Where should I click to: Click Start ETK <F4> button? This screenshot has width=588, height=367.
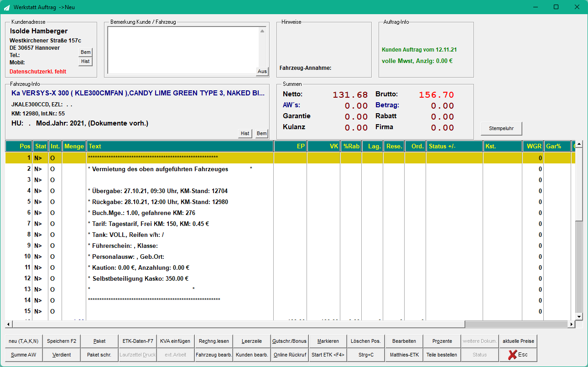(x=328, y=355)
